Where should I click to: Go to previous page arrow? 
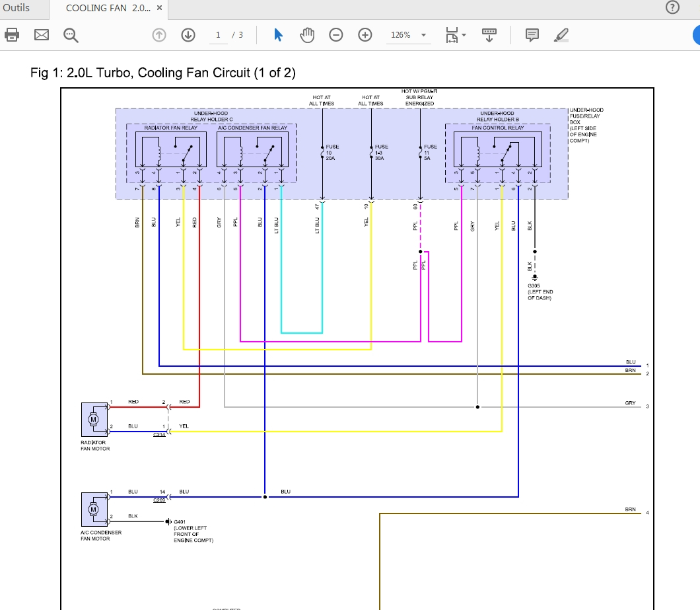tap(159, 35)
